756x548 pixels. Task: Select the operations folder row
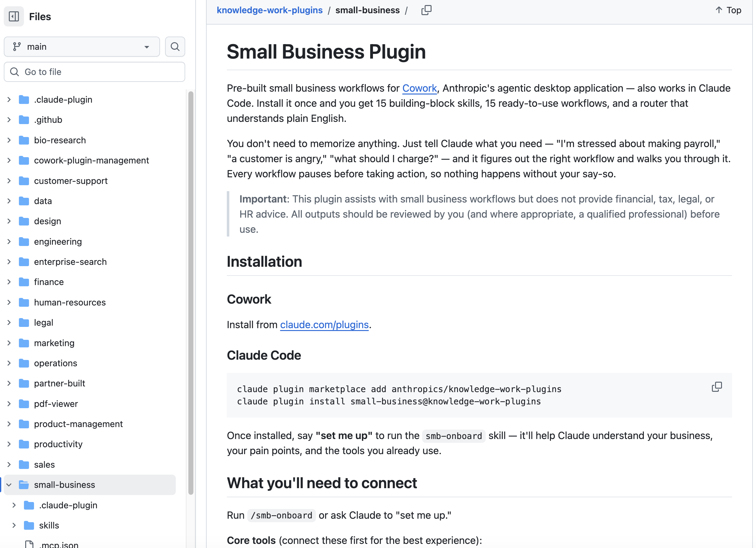point(90,363)
